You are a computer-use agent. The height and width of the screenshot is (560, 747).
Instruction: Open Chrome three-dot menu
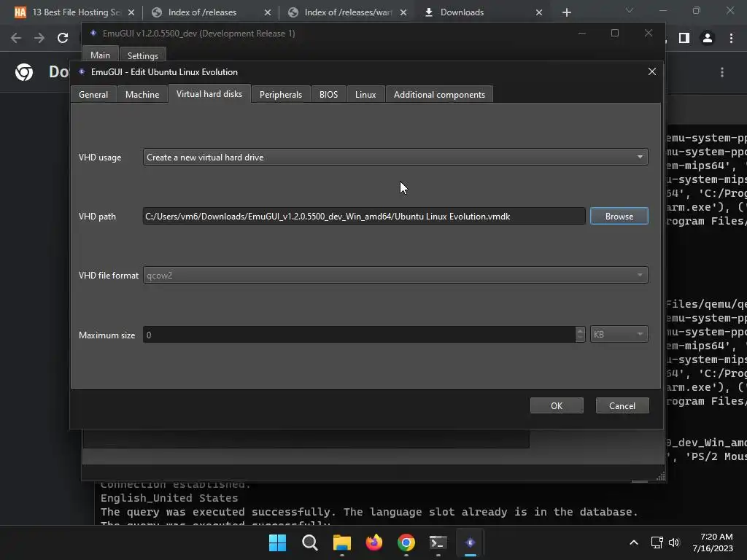point(731,38)
